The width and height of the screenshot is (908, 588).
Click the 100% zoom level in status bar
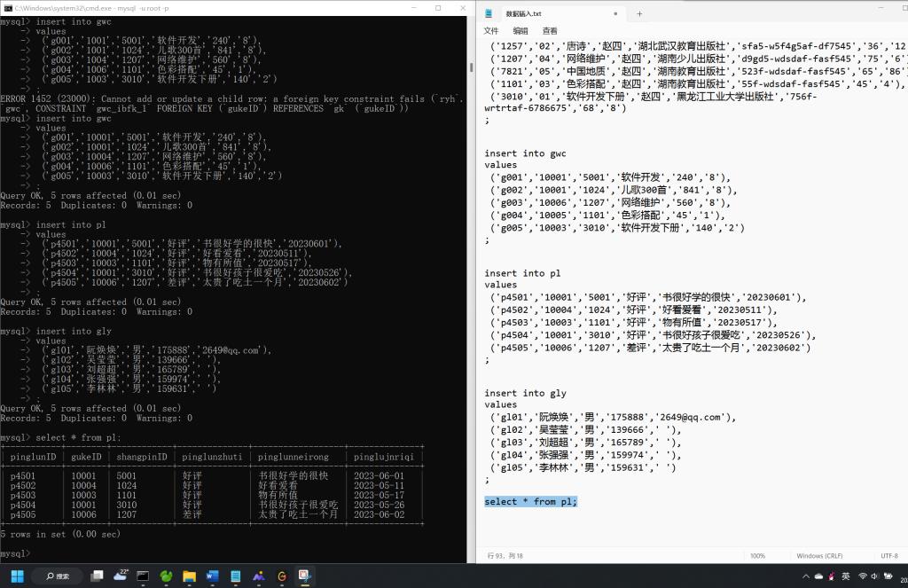click(757, 555)
